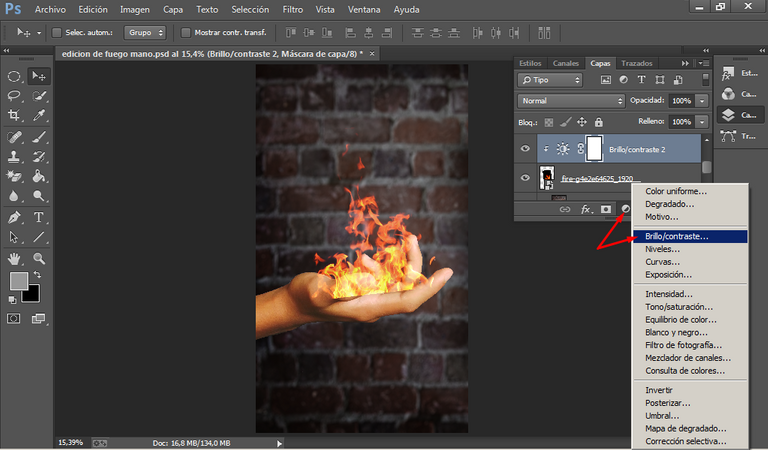This screenshot has width=768, height=450.
Task: Open the Grupo auto-select dropdown
Action: tap(145, 32)
